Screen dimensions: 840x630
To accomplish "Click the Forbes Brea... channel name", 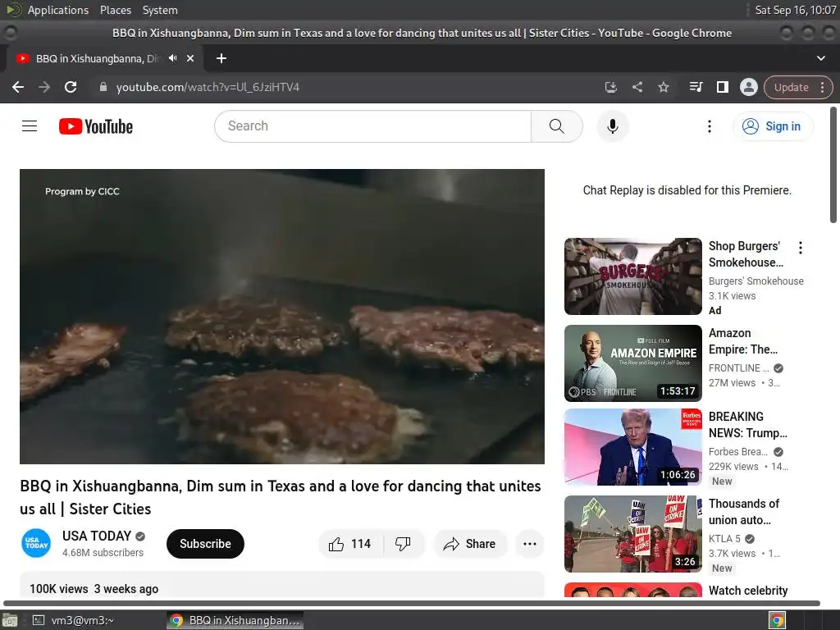I will [x=738, y=452].
